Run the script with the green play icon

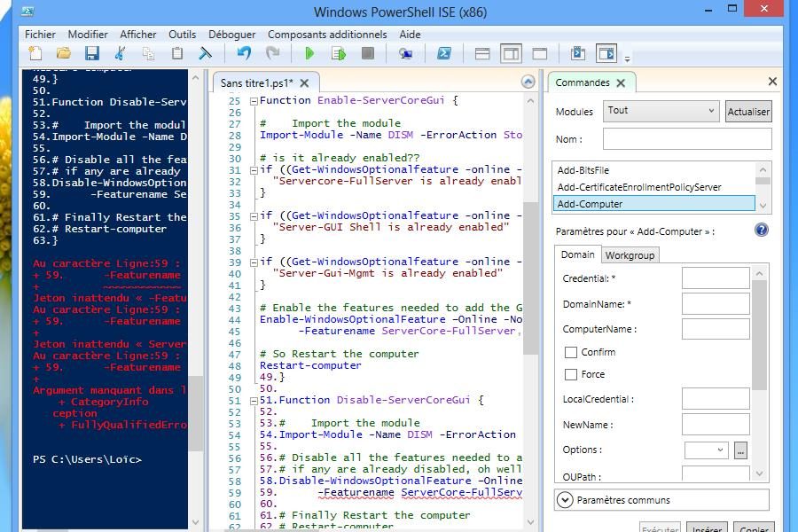tap(309, 54)
